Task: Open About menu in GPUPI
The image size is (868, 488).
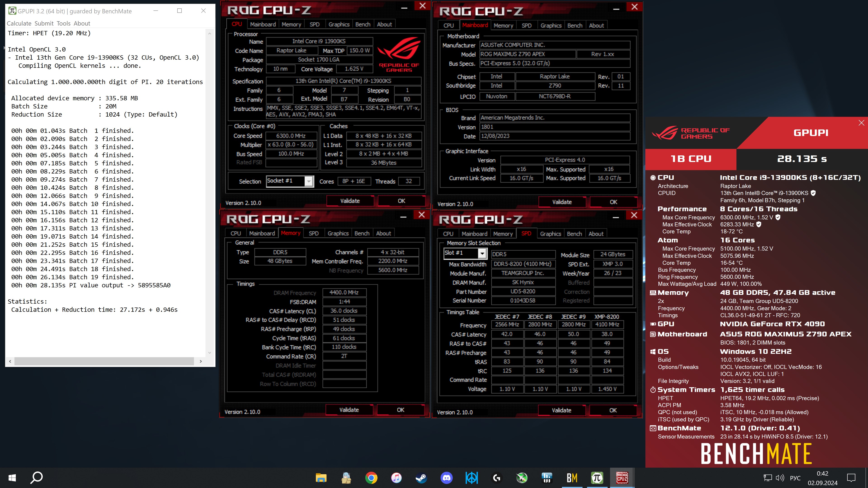Action: click(x=82, y=23)
